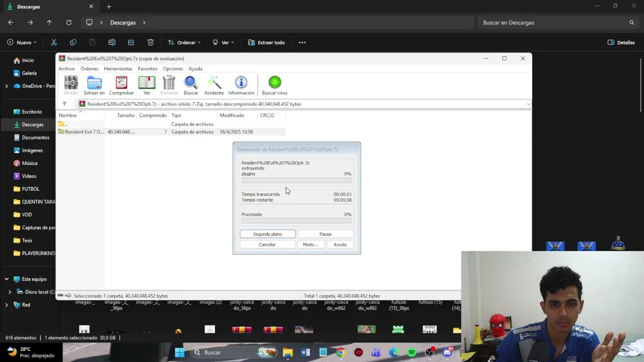Screen dimensions: 644x362
Task: Click the Extraer en toolbar icon in WinRAR
Action: pos(94,85)
